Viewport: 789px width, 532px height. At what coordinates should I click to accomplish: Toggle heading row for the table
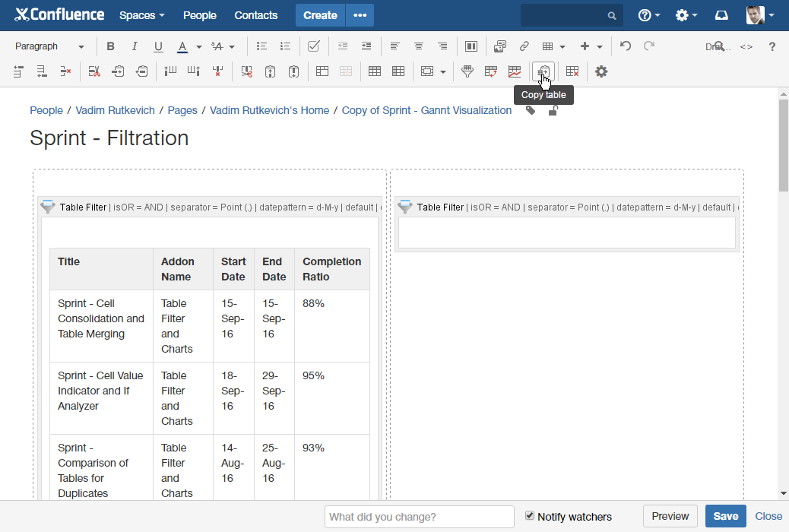tap(375, 71)
